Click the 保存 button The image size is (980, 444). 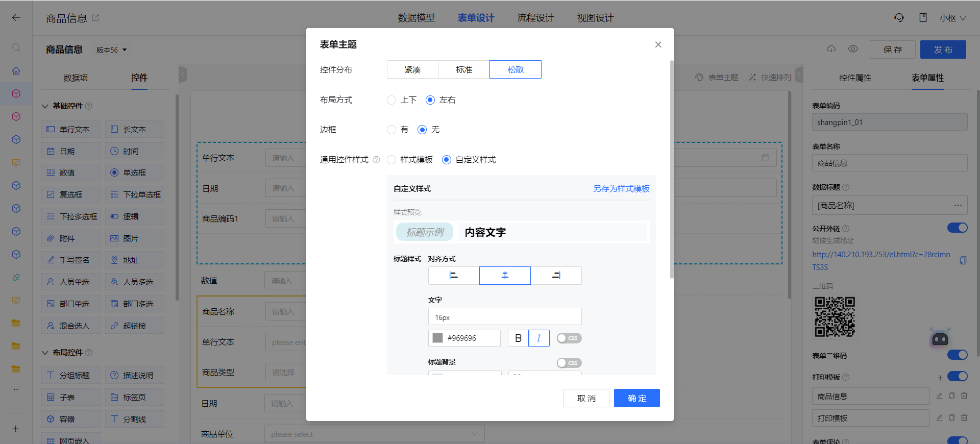893,50
